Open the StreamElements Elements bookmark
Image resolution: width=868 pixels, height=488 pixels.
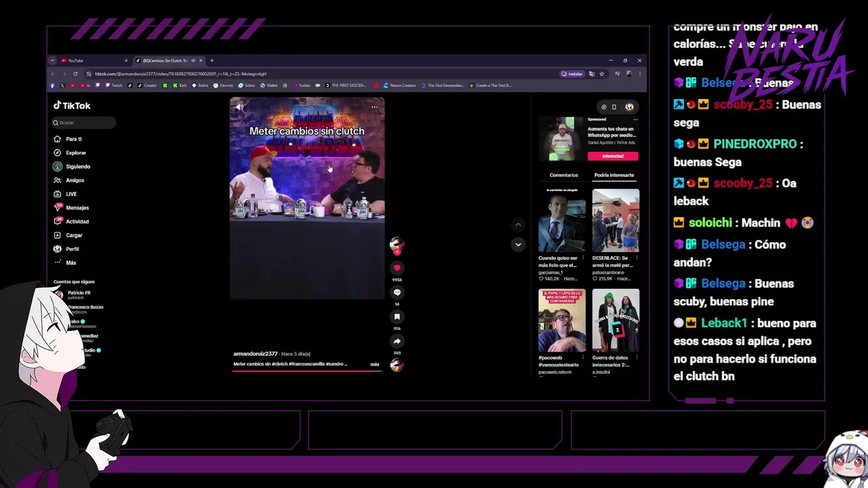[x=223, y=85]
